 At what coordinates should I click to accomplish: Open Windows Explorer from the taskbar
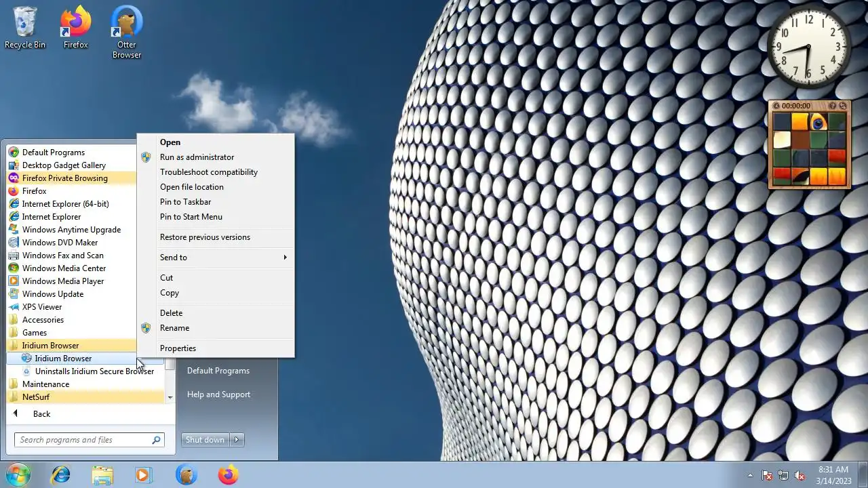(x=102, y=475)
